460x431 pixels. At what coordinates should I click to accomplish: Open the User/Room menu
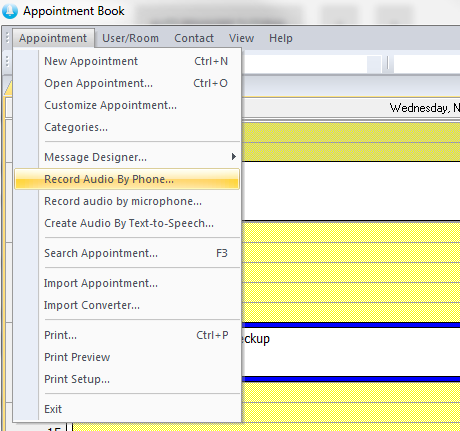click(x=130, y=38)
